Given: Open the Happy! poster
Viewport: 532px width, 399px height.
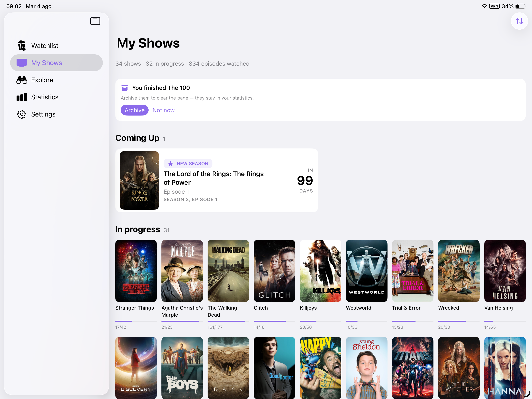Looking at the screenshot, I should click(321, 368).
